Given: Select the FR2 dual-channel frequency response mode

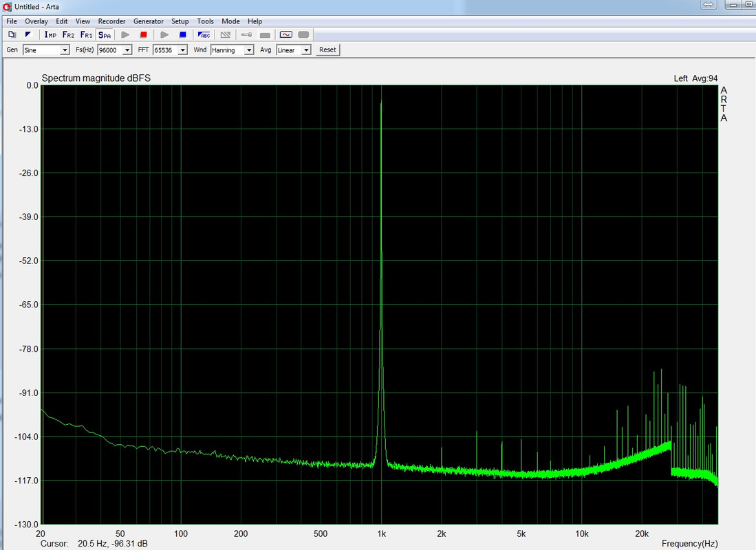Looking at the screenshot, I should [68, 34].
